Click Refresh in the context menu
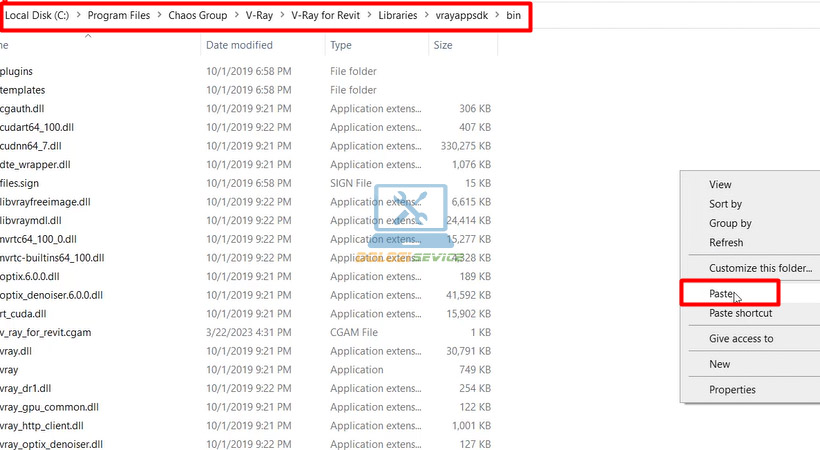820x450 pixels. point(726,242)
